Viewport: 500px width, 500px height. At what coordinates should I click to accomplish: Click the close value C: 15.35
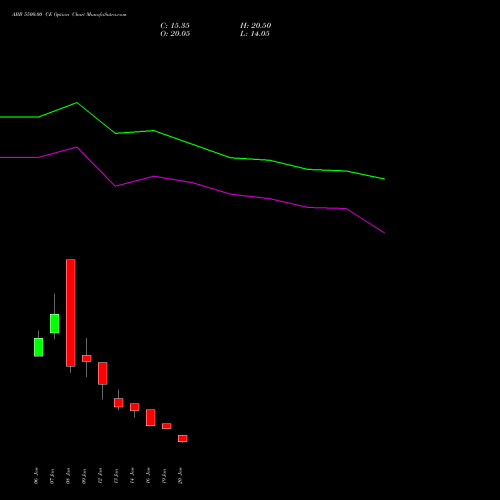(175, 26)
